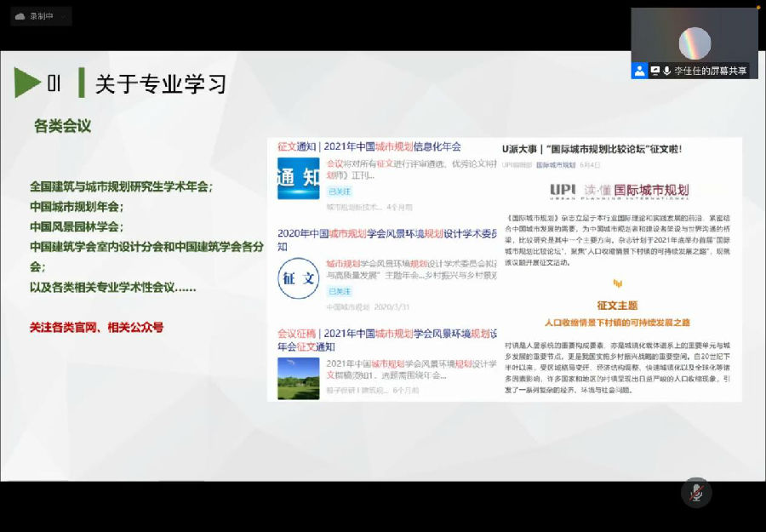
Task: Click the green trees article thumbnail
Action: click(297, 375)
